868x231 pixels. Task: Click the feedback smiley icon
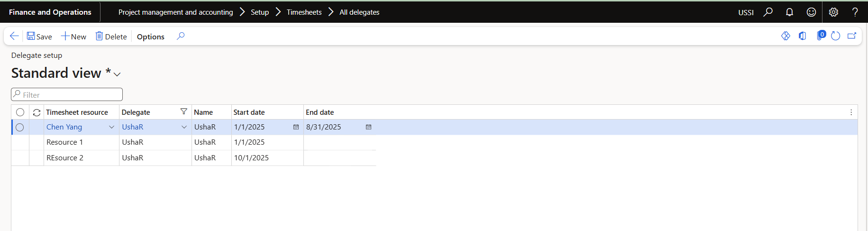point(811,12)
